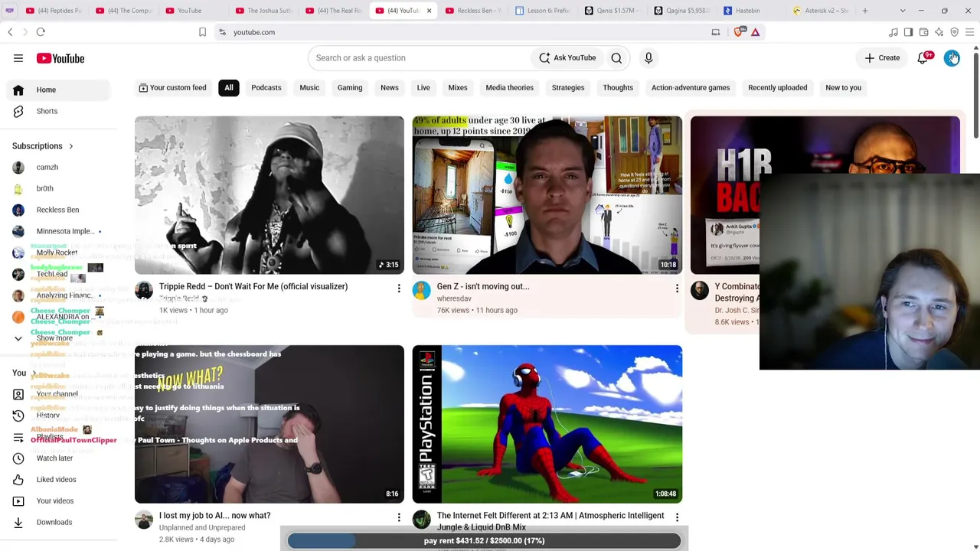
Task: Play the Spider-Man PlayStation mix thumbnail
Action: pyautogui.click(x=547, y=424)
